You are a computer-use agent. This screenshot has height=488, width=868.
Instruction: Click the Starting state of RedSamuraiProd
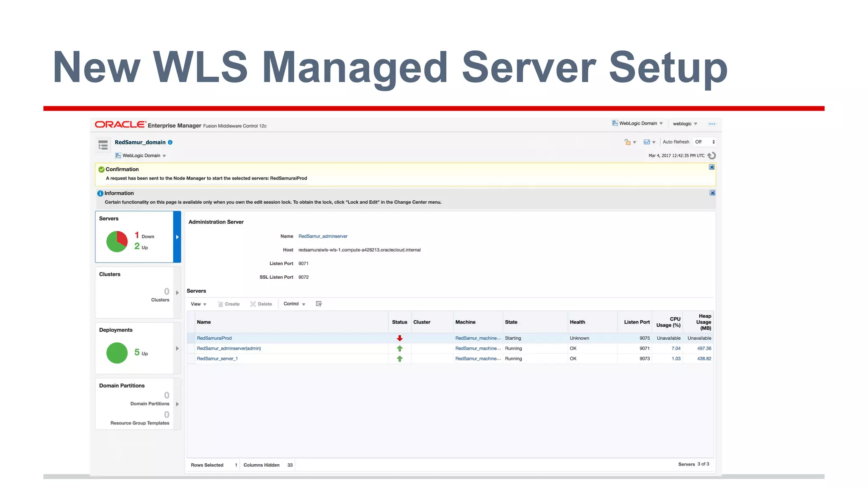pyautogui.click(x=513, y=338)
